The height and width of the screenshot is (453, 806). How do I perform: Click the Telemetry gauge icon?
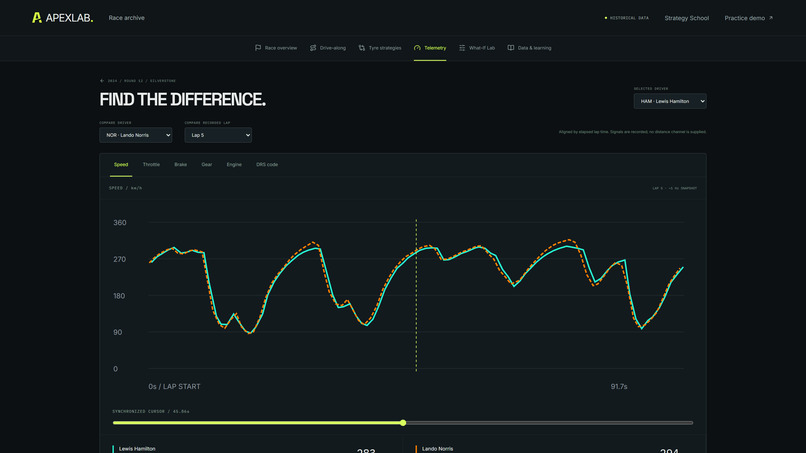(x=417, y=48)
